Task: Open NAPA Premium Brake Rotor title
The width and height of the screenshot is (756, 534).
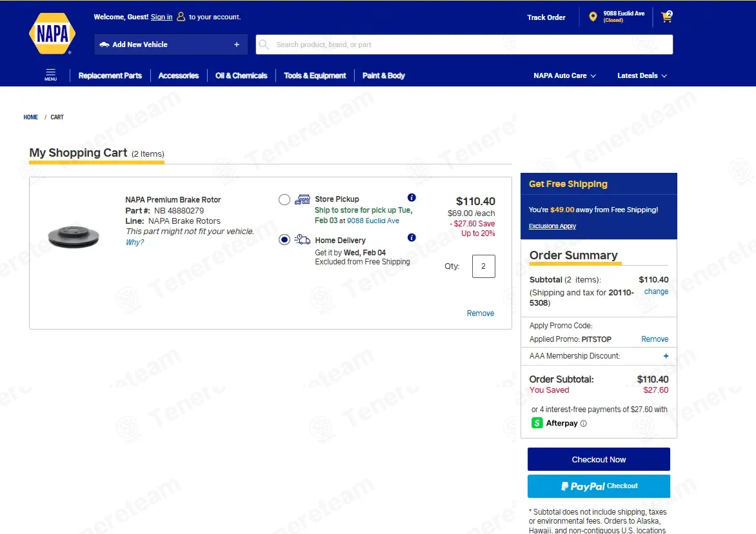Action: coord(173,199)
